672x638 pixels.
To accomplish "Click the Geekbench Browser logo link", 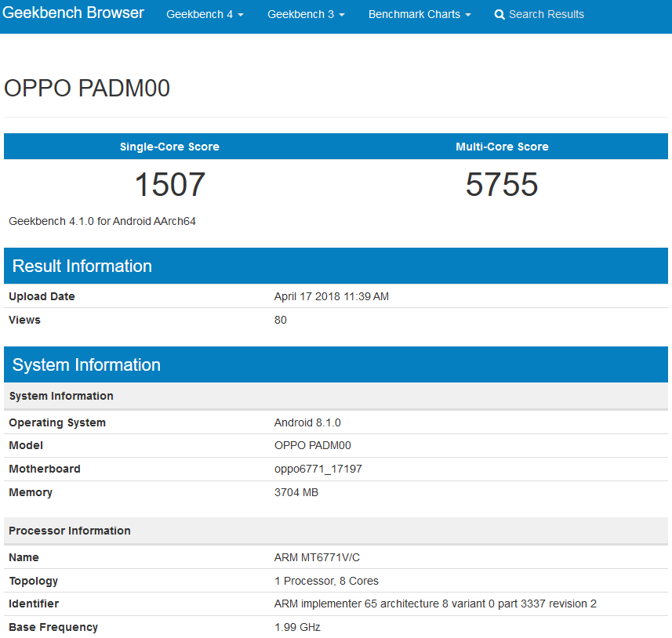I will coord(73,13).
